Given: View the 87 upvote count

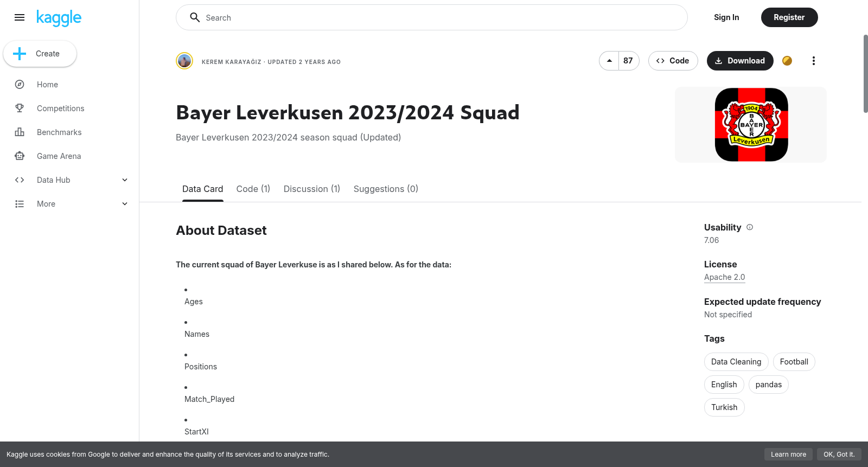Looking at the screenshot, I should (628, 61).
